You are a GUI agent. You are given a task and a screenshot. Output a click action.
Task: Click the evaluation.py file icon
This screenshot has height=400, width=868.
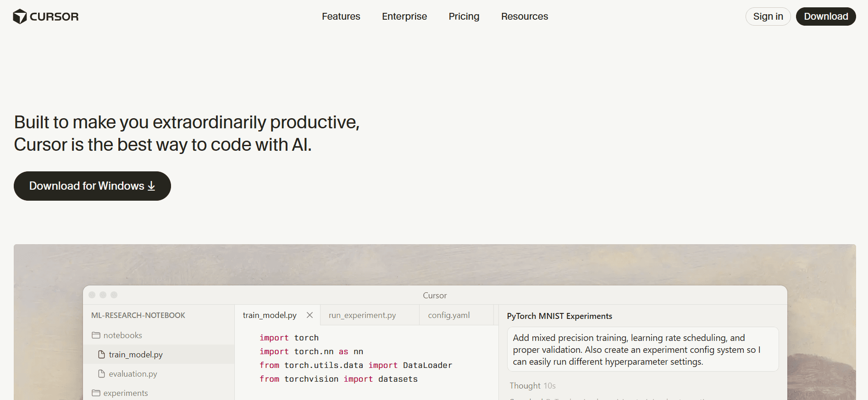click(x=102, y=374)
